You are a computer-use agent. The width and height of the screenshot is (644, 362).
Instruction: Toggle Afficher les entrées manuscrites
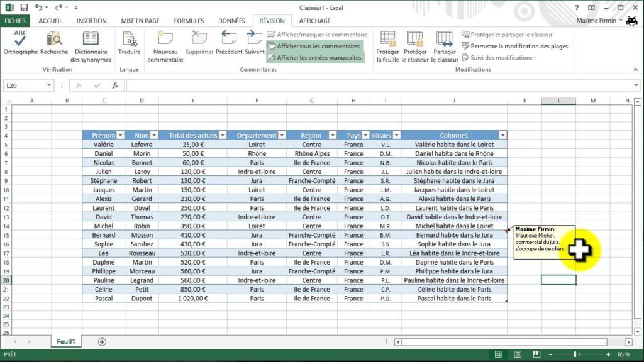point(314,57)
